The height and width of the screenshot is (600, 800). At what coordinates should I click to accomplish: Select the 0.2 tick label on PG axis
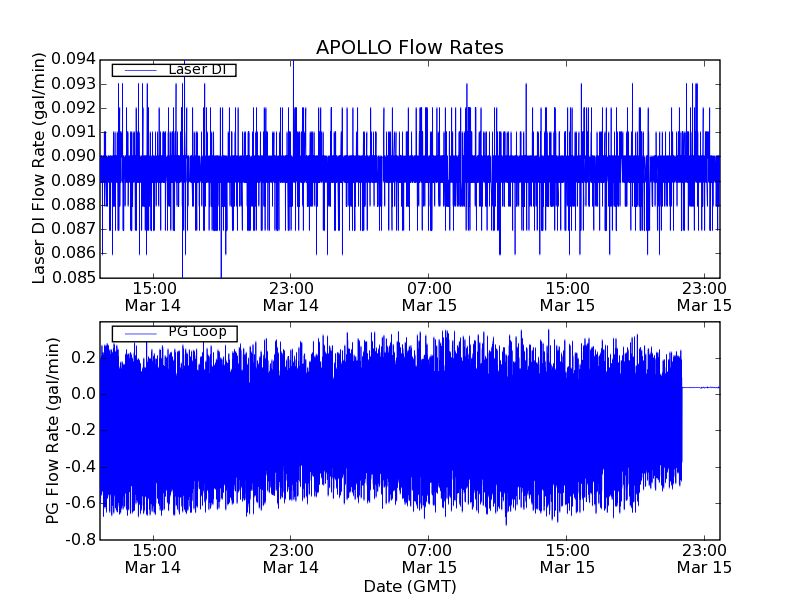click(83, 358)
